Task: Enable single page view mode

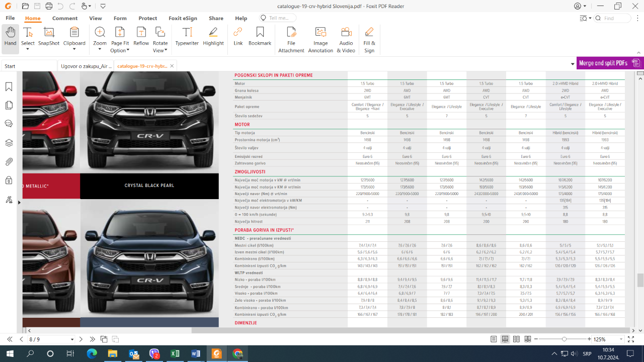Action: (x=494, y=339)
